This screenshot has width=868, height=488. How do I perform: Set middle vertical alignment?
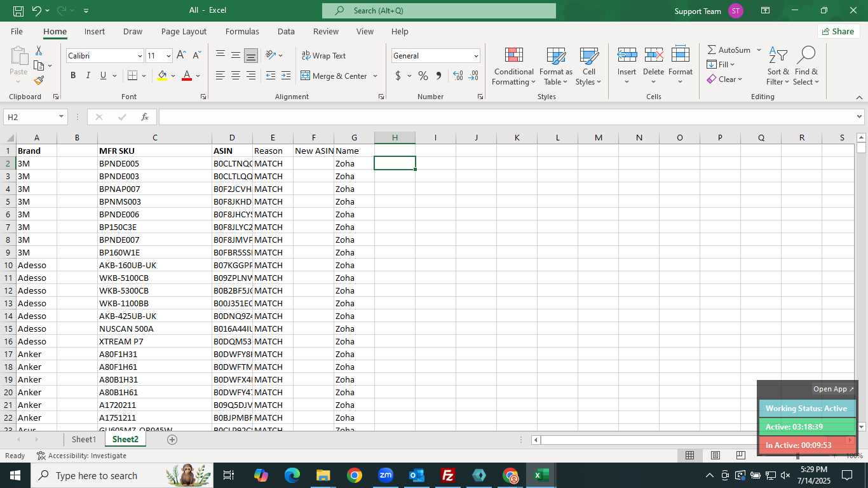236,55
